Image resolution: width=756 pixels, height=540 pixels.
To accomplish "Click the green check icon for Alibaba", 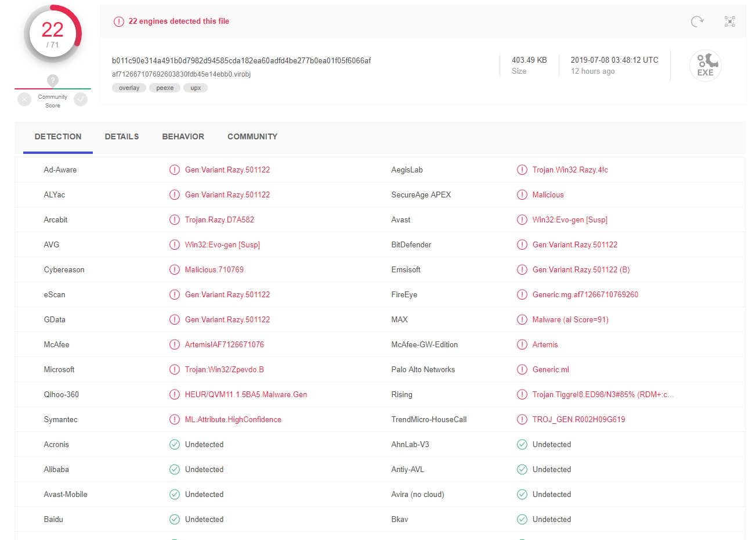I will [175, 469].
